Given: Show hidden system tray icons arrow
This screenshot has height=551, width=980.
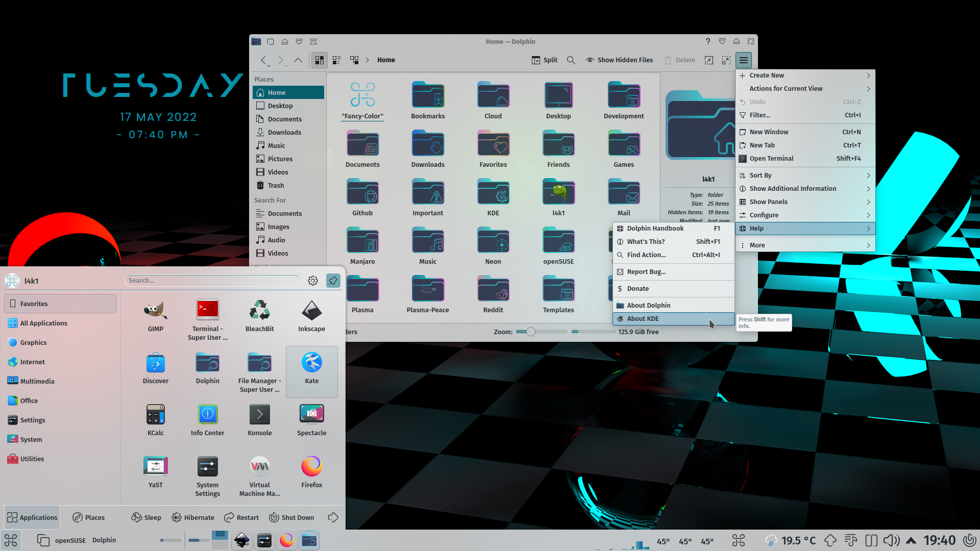Looking at the screenshot, I should [x=912, y=540].
